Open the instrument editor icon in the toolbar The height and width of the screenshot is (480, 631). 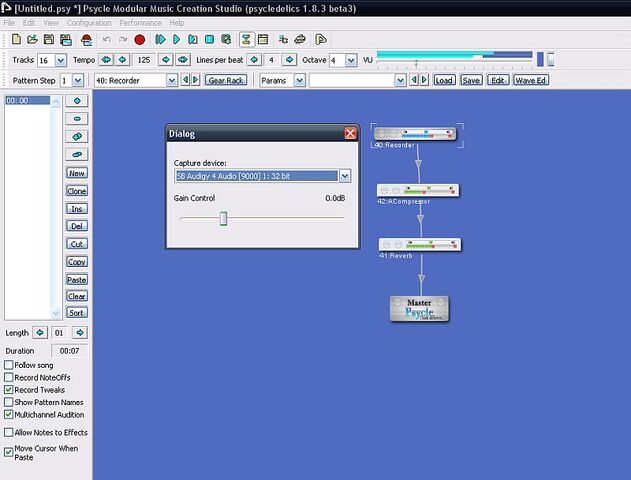(300, 39)
